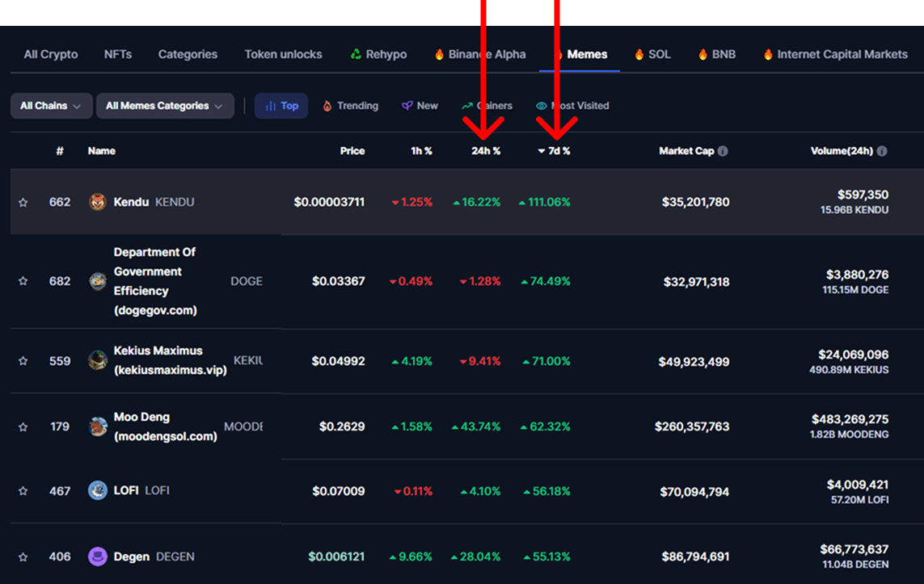Click the bar chart icon on Top

(x=271, y=106)
